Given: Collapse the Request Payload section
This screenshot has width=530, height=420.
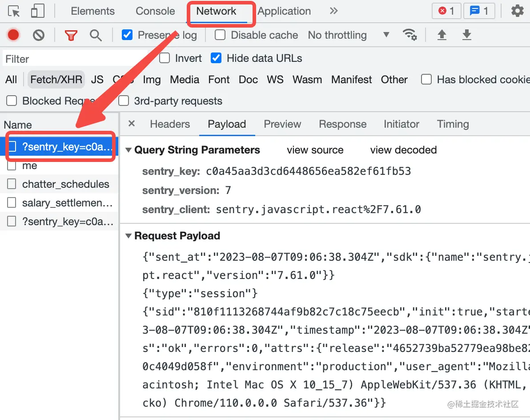Looking at the screenshot, I should tap(128, 236).
